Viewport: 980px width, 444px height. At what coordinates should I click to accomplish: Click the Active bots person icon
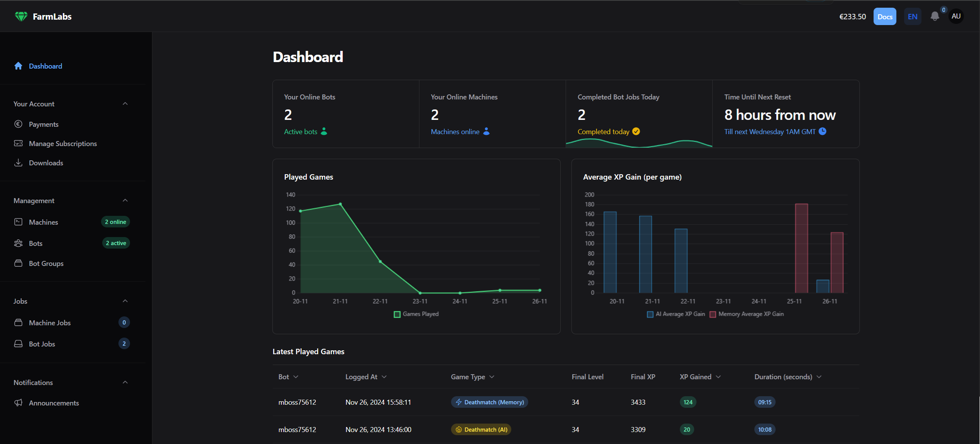pyautogui.click(x=324, y=131)
